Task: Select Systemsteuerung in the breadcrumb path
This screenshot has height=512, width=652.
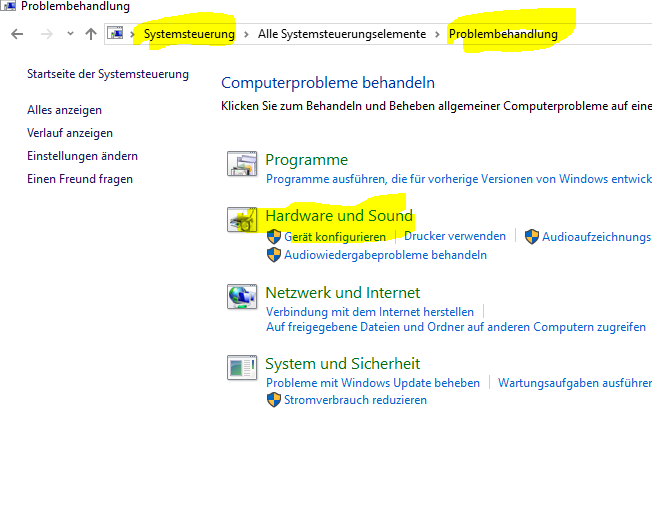Action: pyautogui.click(x=189, y=34)
